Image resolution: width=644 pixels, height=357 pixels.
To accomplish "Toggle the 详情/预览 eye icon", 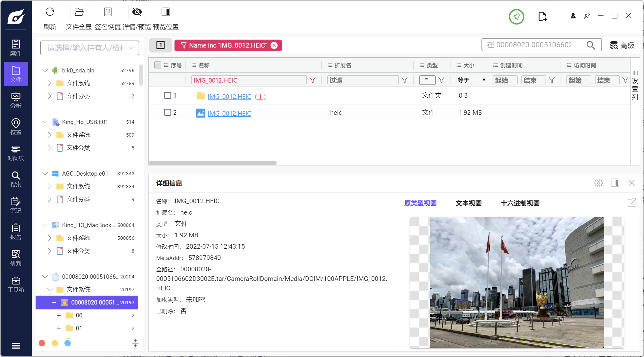I will 137,12.
